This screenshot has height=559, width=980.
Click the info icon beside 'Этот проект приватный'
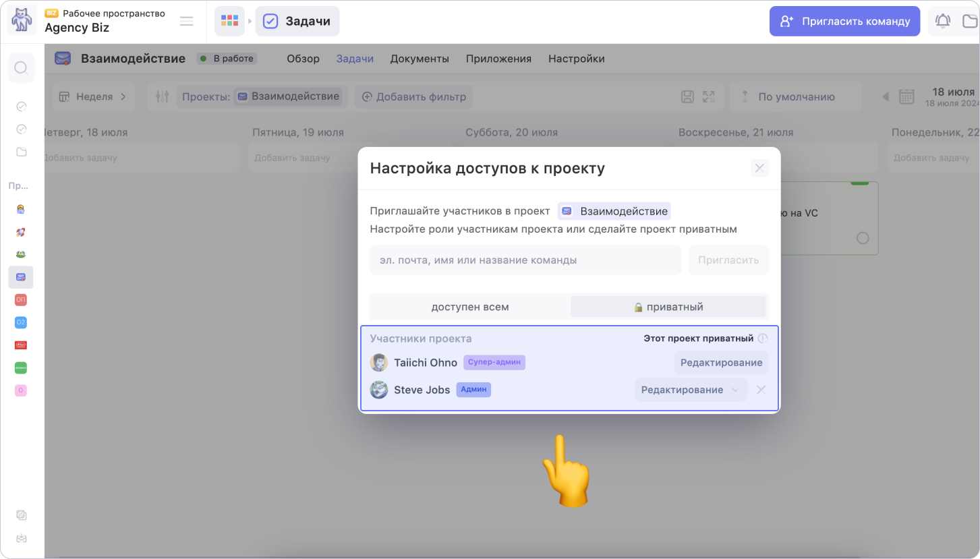coord(762,339)
